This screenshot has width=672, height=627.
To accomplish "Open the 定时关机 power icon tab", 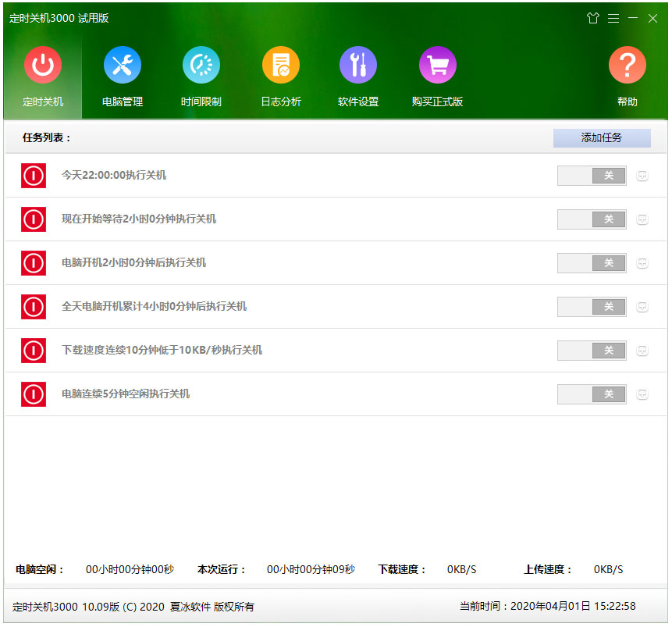I will [43, 66].
